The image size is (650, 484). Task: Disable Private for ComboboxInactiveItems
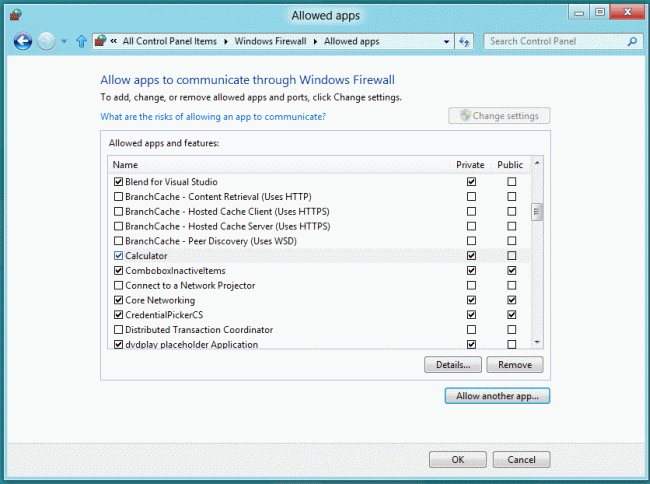click(471, 271)
